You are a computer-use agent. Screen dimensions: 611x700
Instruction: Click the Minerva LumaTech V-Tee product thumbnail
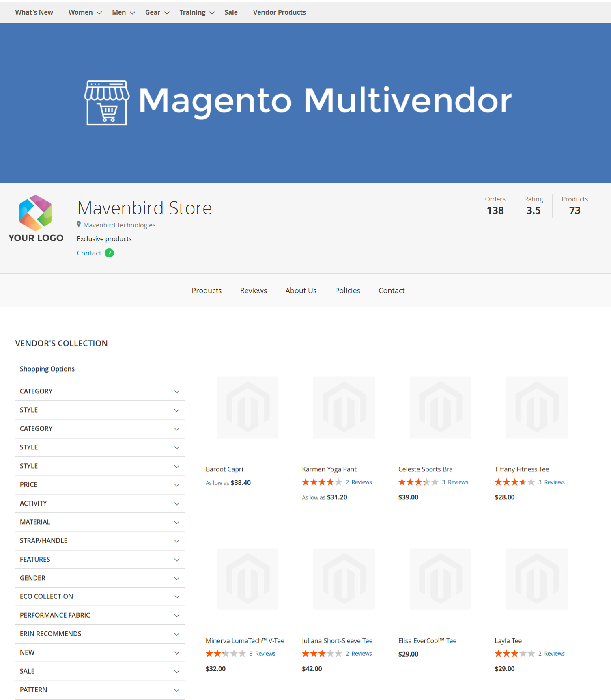tap(247, 579)
